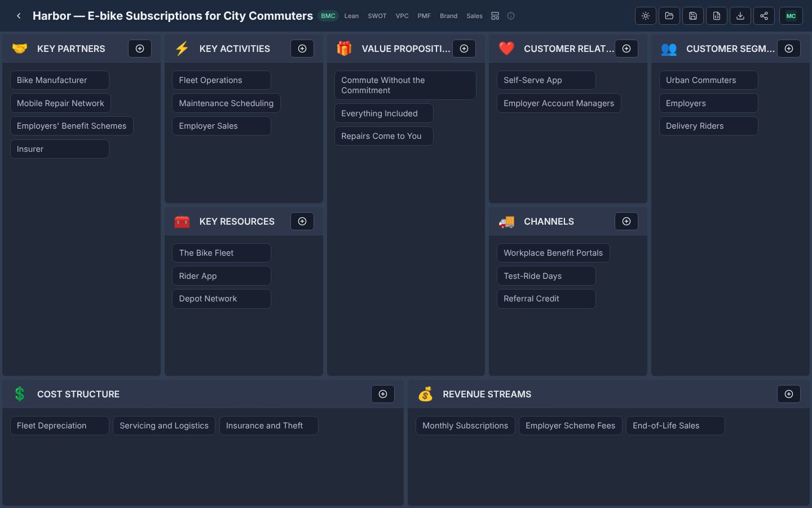
Task: Select the Sales tab
Action: click(474, 16)
